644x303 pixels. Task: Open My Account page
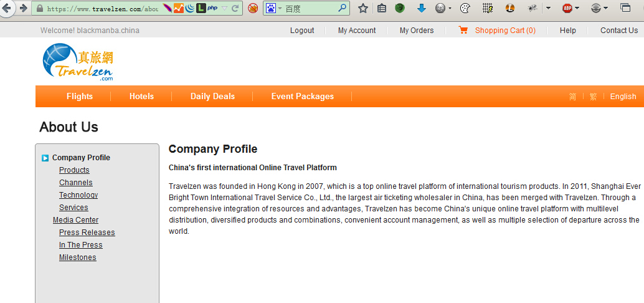[x=357, y=31]
